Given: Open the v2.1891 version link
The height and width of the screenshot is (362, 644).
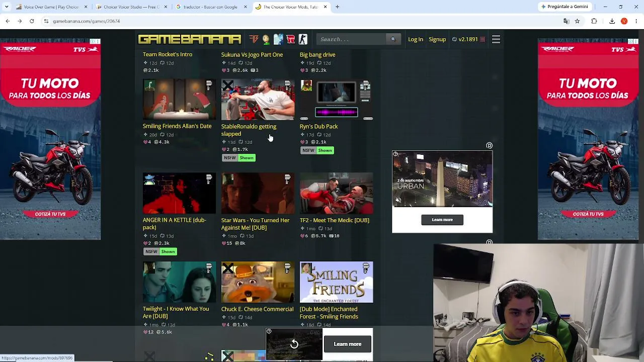Looking at the screenshot, I should tap(465, 39).
